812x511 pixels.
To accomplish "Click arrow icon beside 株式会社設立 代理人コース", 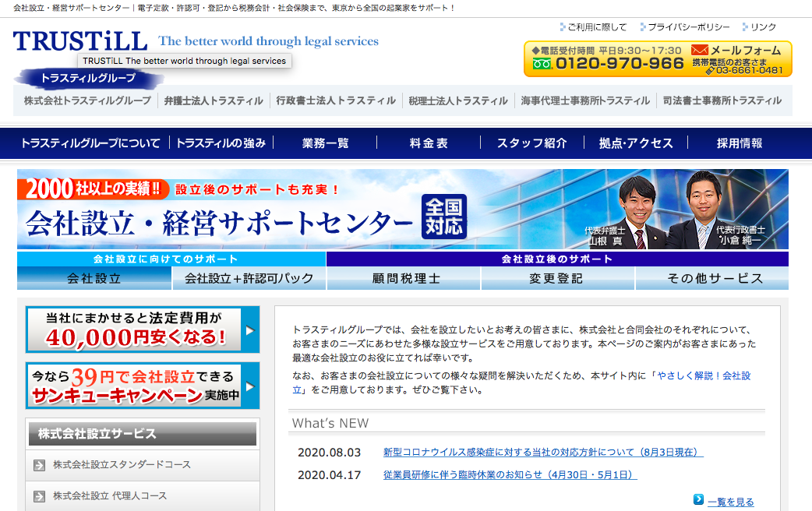I will tap(39, 496).
